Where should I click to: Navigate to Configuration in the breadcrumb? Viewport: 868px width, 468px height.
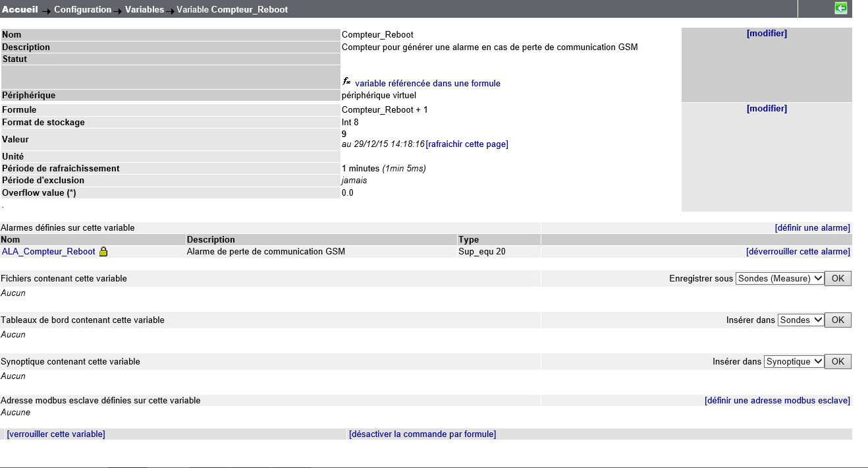click(82, 10)
